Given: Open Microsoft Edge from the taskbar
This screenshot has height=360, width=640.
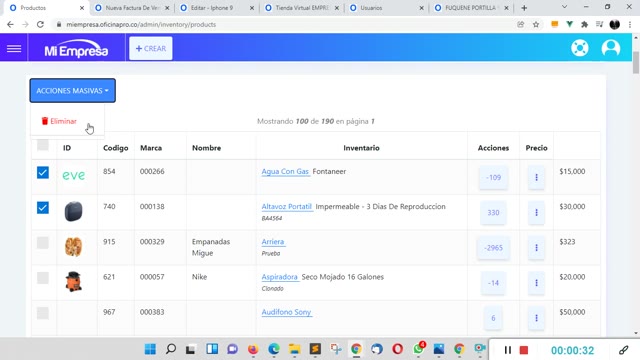Looking at the screenshot, I should [x=274, y=349].
